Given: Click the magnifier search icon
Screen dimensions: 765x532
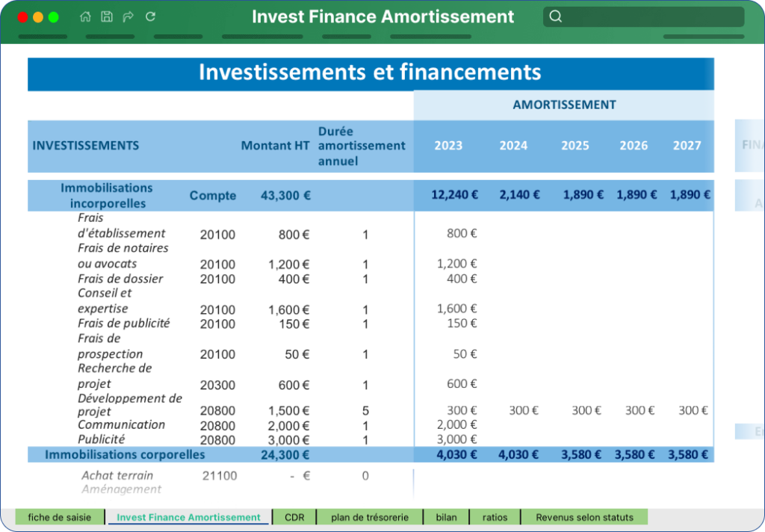Looking at the screenshot, I should tap(555, 16).
